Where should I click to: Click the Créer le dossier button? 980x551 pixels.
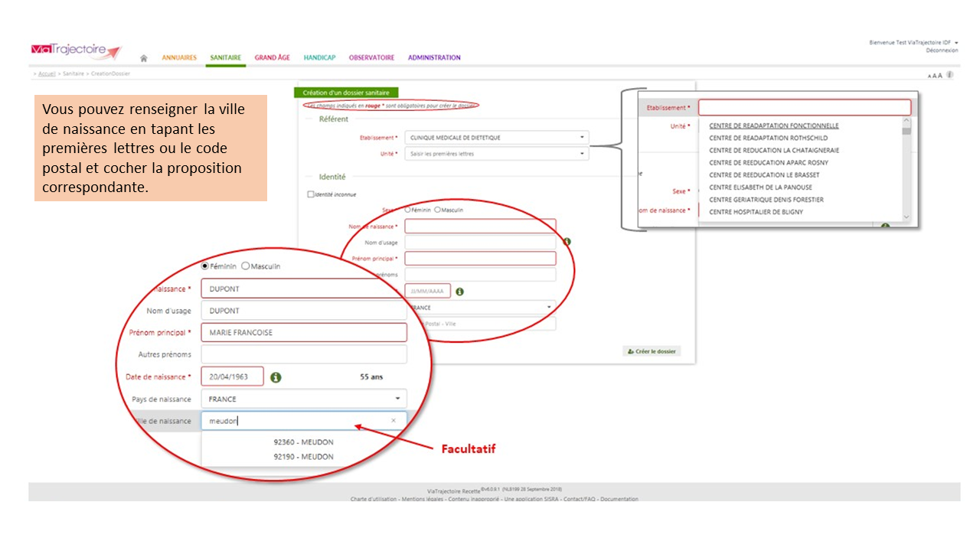tap(652, 351)
